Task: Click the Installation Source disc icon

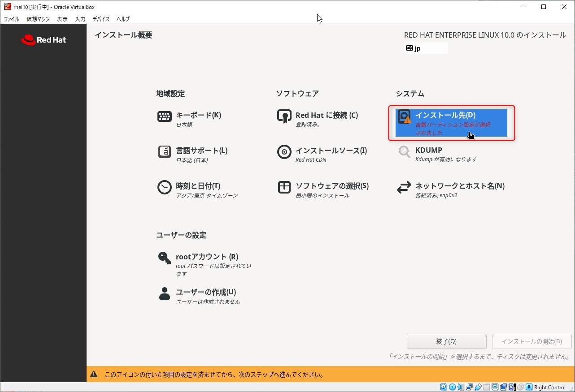Action: coord(284,152)
